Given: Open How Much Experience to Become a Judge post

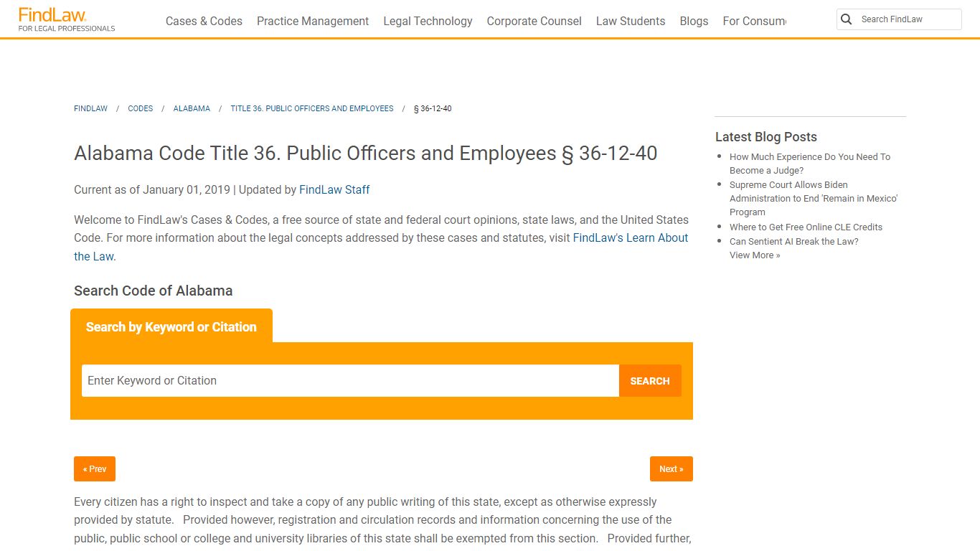Looking at the screenshot, I should pos(810,164).
